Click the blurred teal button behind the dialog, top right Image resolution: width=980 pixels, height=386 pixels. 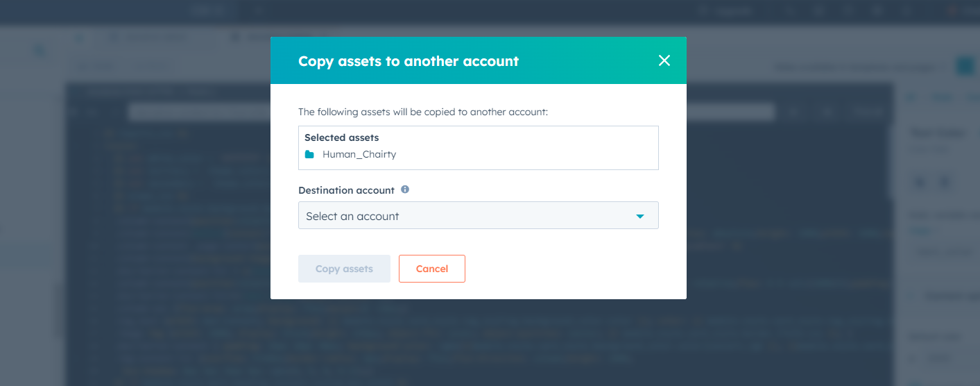(965, 66)
